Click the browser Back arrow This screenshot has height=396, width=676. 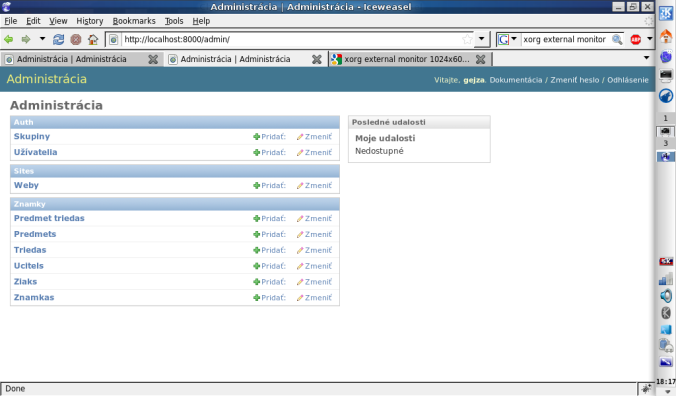pos(9,39)
